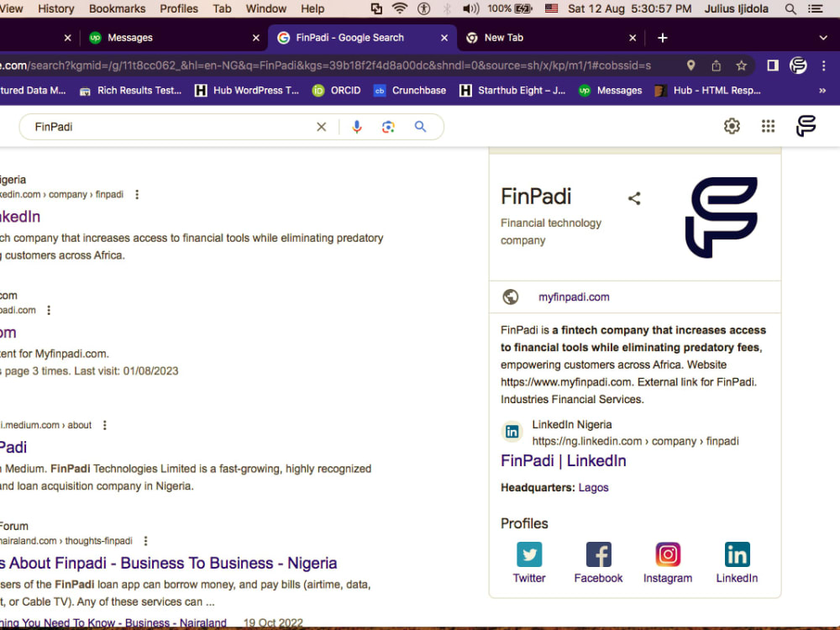Open the Google apps grid
840x630 pixels.
point(769,126)
